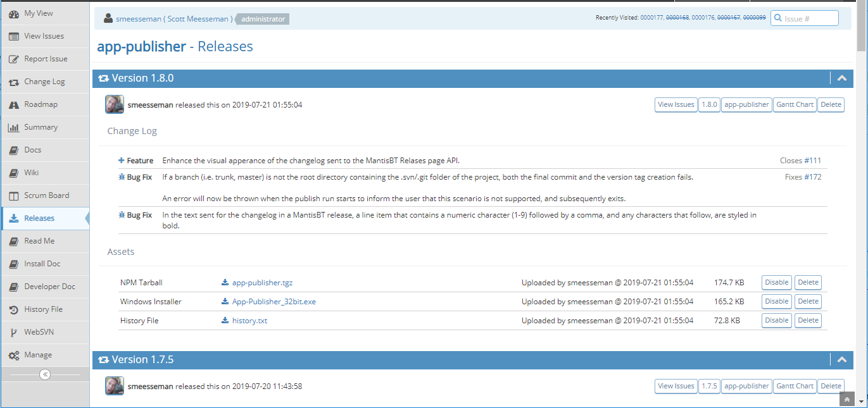The height and width of the screenshot is (408, 868).
Task: Click the app-publisher button in 1.8.0 release
Action: (746, 105)
